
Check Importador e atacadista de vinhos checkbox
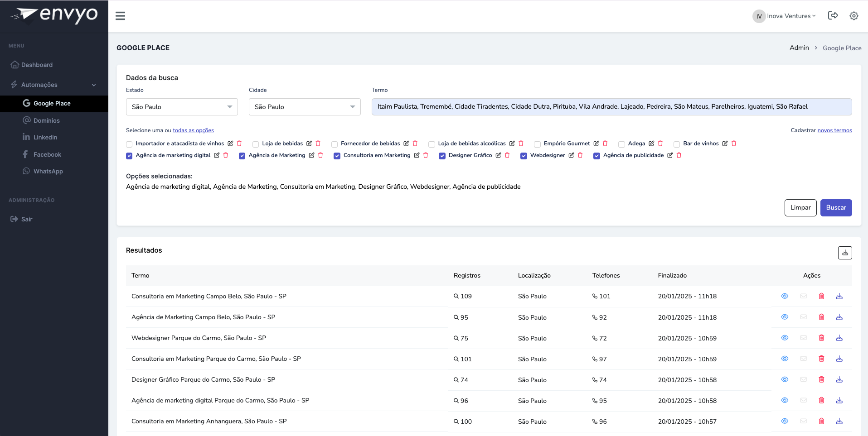(129, 144)
